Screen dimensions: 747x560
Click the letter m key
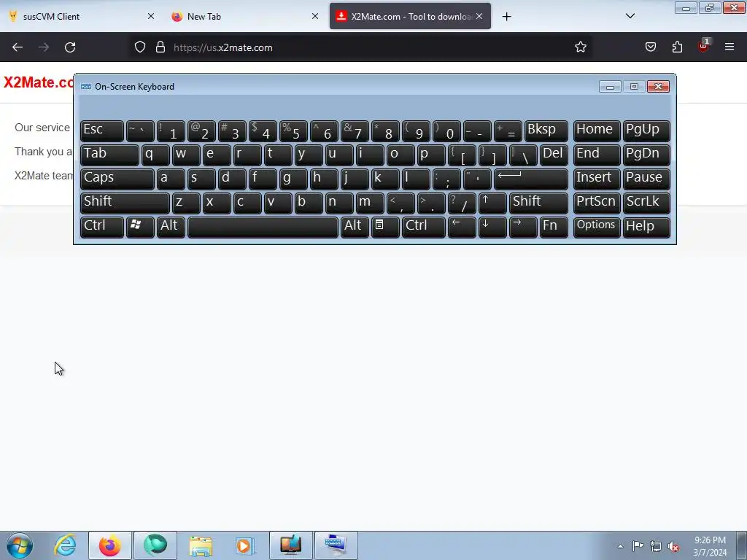(x=370, y=203)
